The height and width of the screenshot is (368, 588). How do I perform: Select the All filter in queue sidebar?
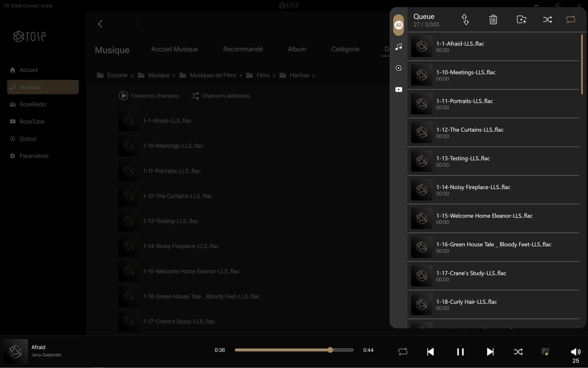398,25
